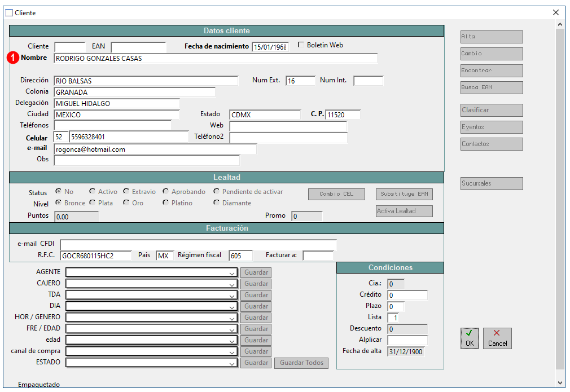This screenshot has height=392, width=570.
Task: Click the Régimen fiscal field 605
Action: [x=240, y=256]
